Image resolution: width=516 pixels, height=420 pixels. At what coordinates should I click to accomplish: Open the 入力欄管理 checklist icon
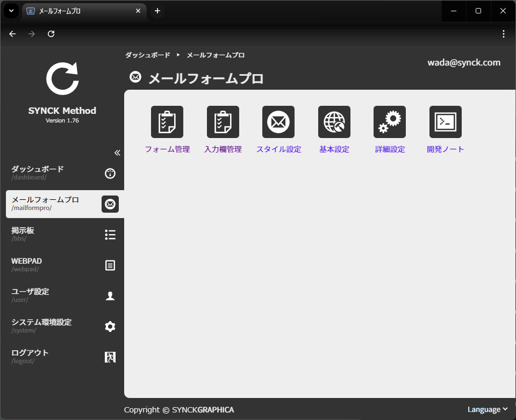(223, 122)
